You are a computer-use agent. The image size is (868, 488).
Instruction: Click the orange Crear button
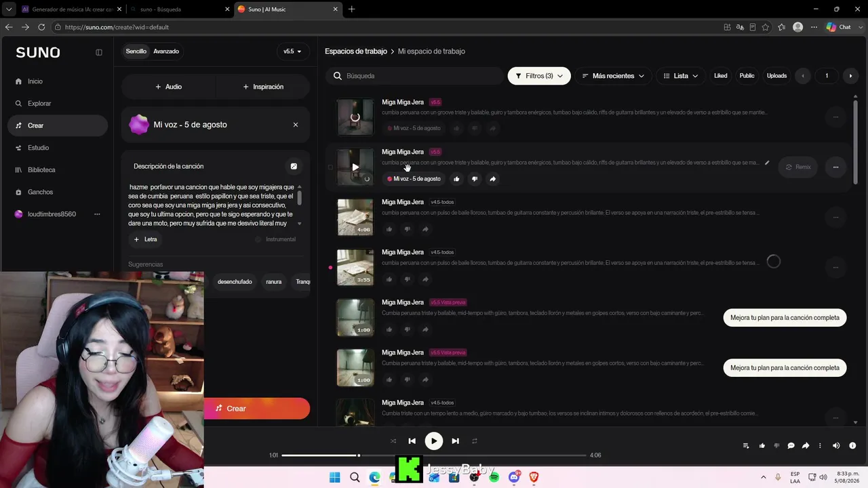tap(257, 409)
